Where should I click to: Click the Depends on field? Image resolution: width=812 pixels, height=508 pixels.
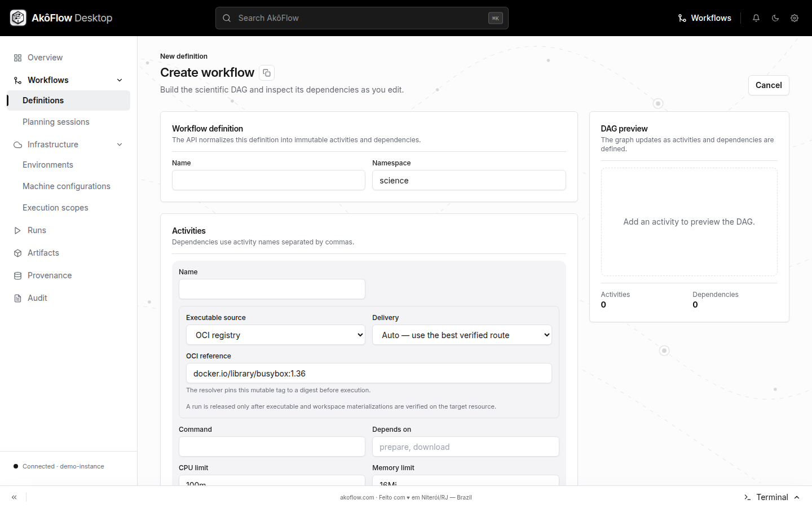pos(466,446)
